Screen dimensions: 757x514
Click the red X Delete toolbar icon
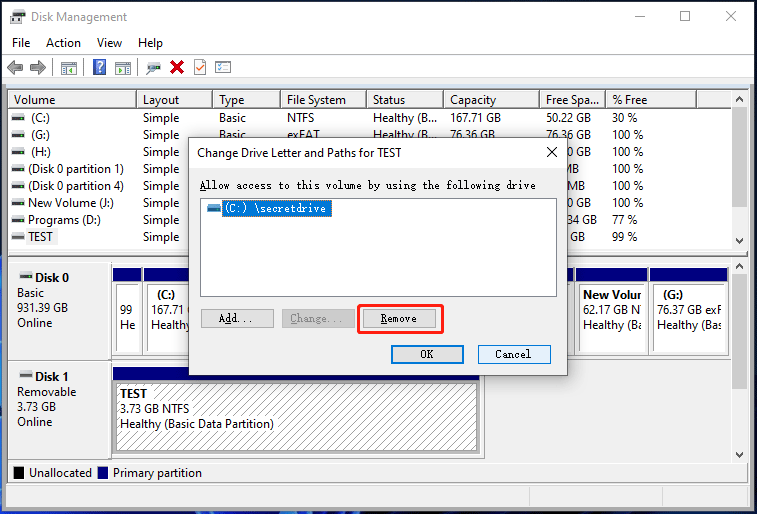point(177,67)
